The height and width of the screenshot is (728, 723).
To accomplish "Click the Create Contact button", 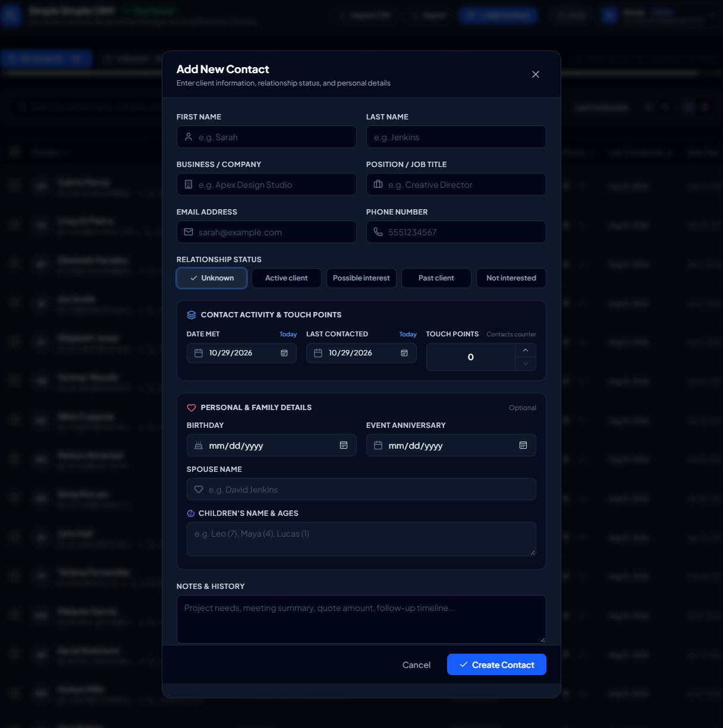I will tap(496, 664).
